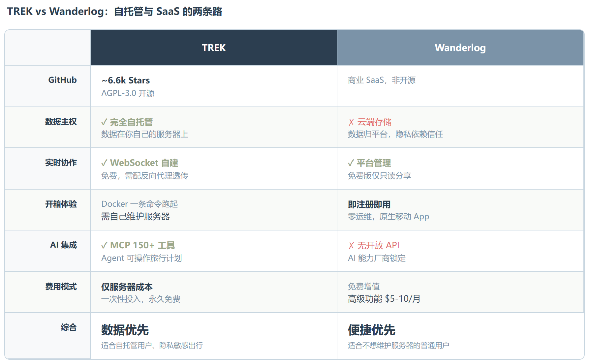Click the '便捷优先' summary heading
The width and height of the screenshot is (589, 364).
click(x=372, y=330)
